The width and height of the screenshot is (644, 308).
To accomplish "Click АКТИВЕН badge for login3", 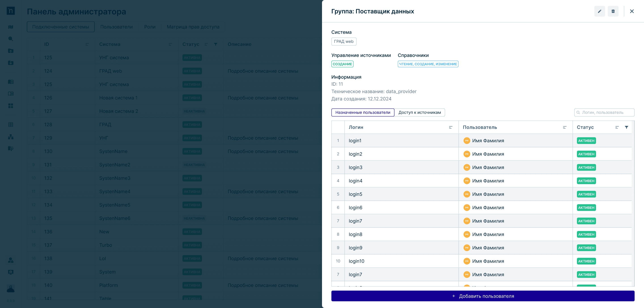I will coord(586,167).
